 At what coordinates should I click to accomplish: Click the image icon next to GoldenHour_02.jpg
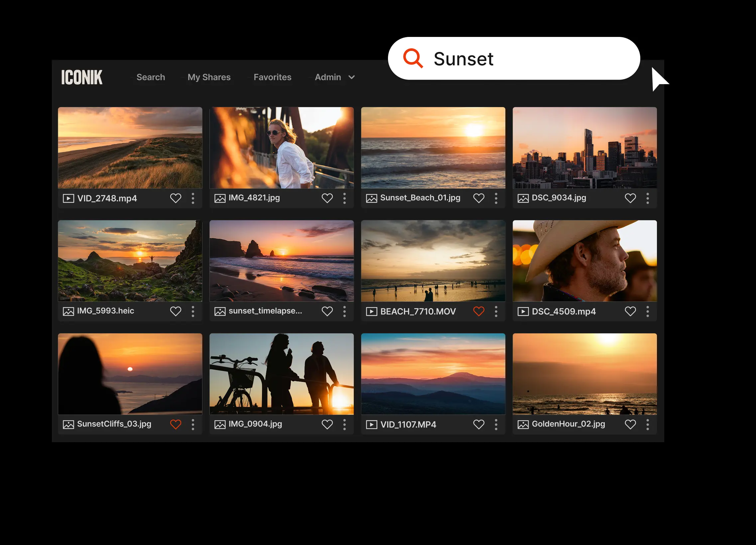click(523, 424)
